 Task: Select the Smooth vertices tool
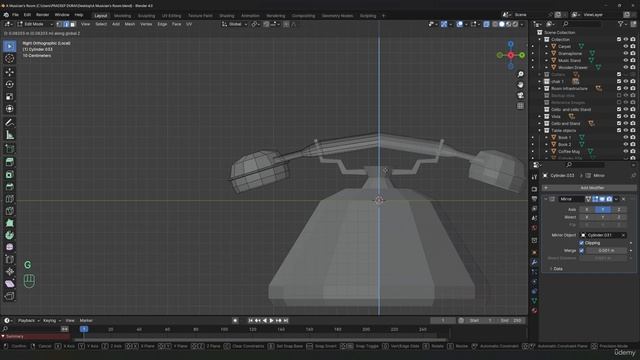pyautogui.click(x=9, y=247)
